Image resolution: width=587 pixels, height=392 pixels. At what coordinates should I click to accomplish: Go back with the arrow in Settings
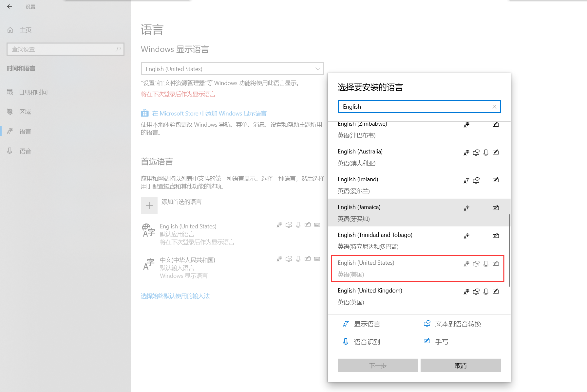click(9, 6)
